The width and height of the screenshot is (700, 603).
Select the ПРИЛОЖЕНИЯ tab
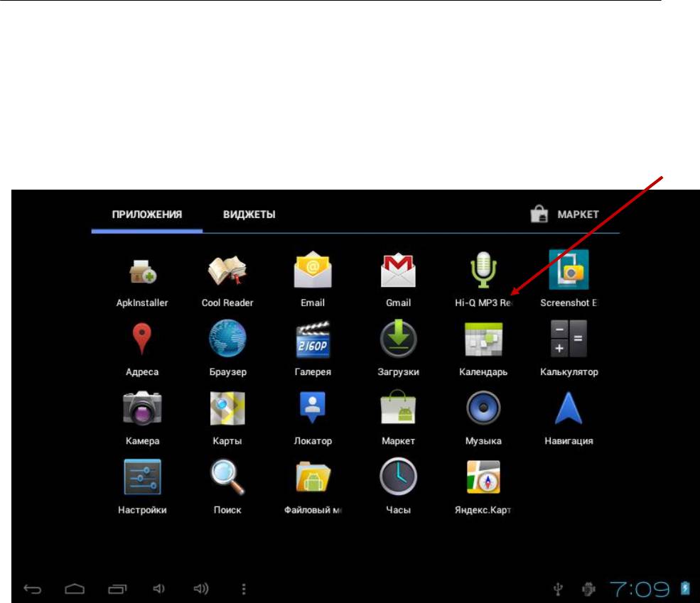(x=147, y=214)
